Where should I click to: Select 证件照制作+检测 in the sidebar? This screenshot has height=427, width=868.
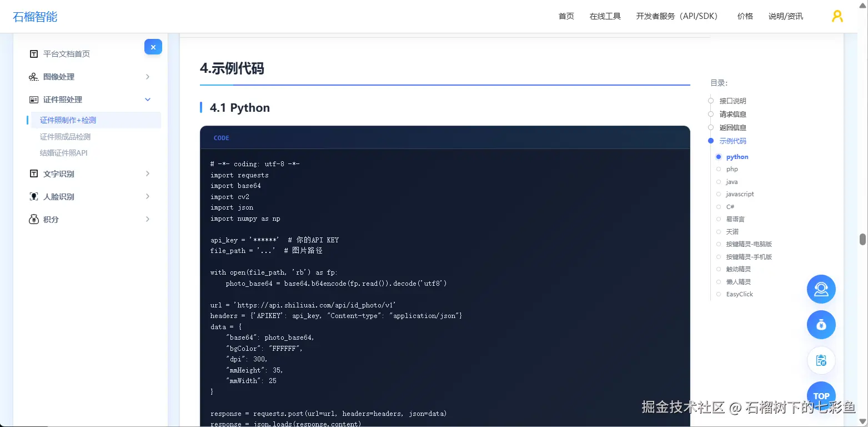(x=68, y=120)
